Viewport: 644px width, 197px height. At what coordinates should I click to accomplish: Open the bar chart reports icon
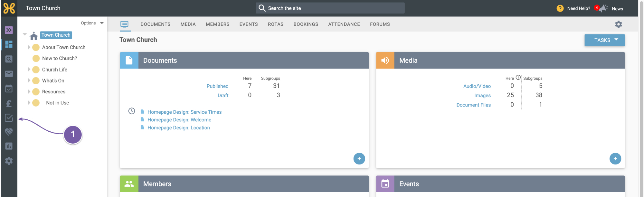click(9, 146)
